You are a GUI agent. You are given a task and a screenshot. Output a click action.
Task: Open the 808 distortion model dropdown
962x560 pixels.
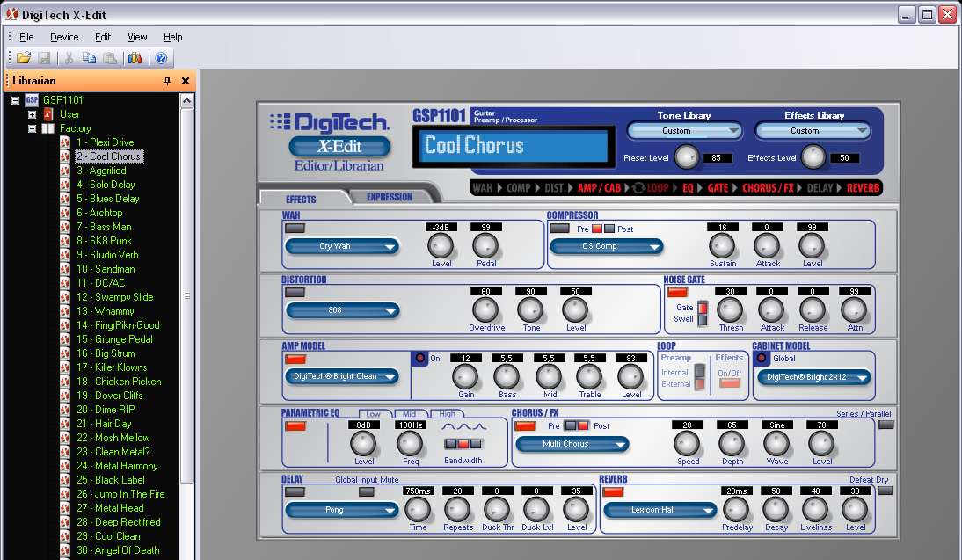(342, 311)
